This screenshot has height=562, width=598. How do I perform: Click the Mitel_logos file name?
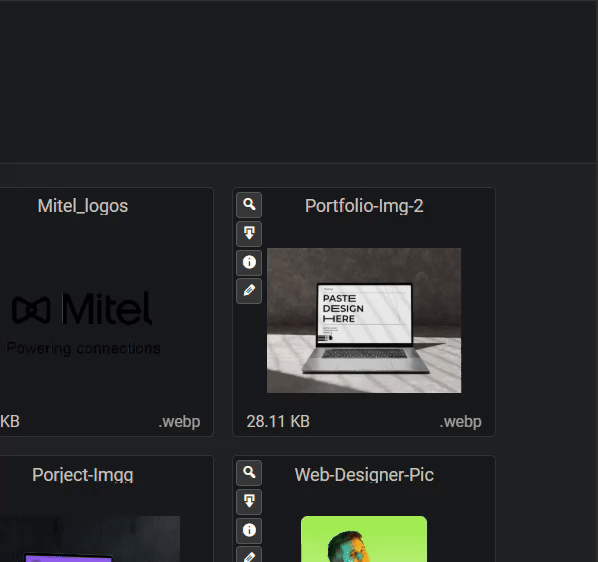[83, 206]
